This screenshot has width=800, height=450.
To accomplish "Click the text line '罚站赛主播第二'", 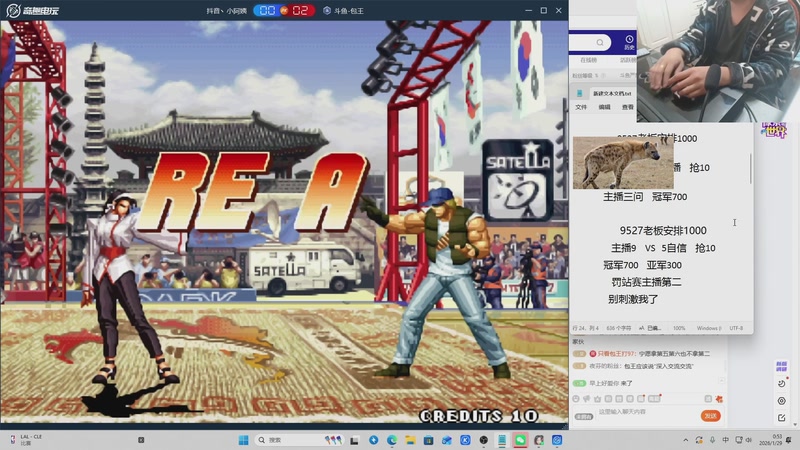I will [x=646, y=282].
